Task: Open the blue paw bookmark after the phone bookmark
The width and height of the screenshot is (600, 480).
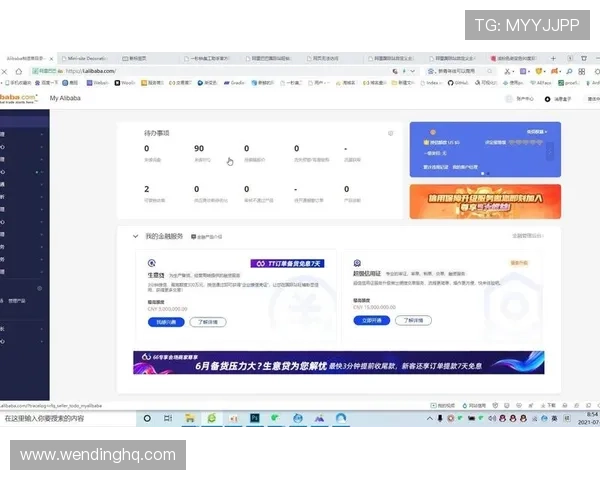Action: click(45, 83)
